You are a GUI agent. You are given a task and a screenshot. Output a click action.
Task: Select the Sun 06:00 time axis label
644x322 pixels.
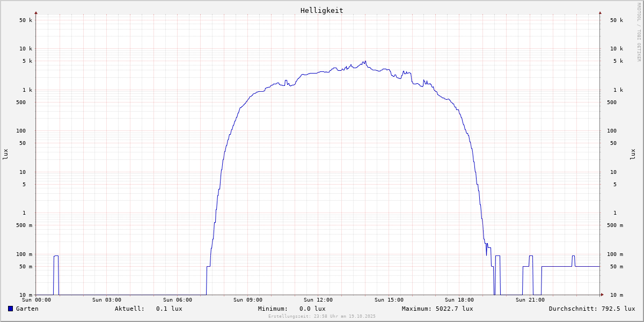(x=177, y=300)
